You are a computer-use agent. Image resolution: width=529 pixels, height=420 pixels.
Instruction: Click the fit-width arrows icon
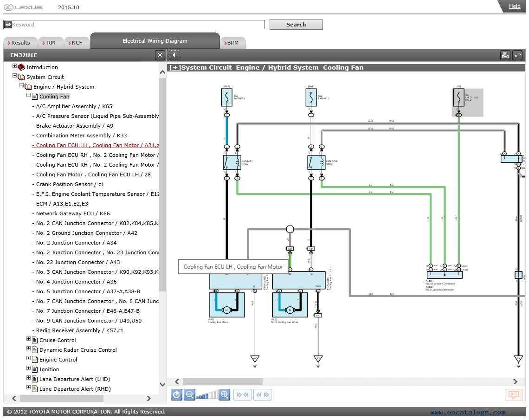coord(243,394)
